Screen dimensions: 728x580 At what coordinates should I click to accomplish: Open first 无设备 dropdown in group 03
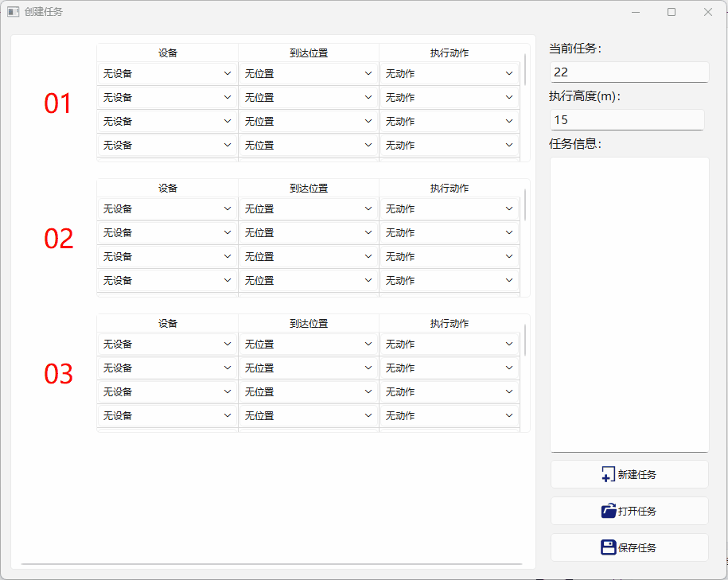168,344
